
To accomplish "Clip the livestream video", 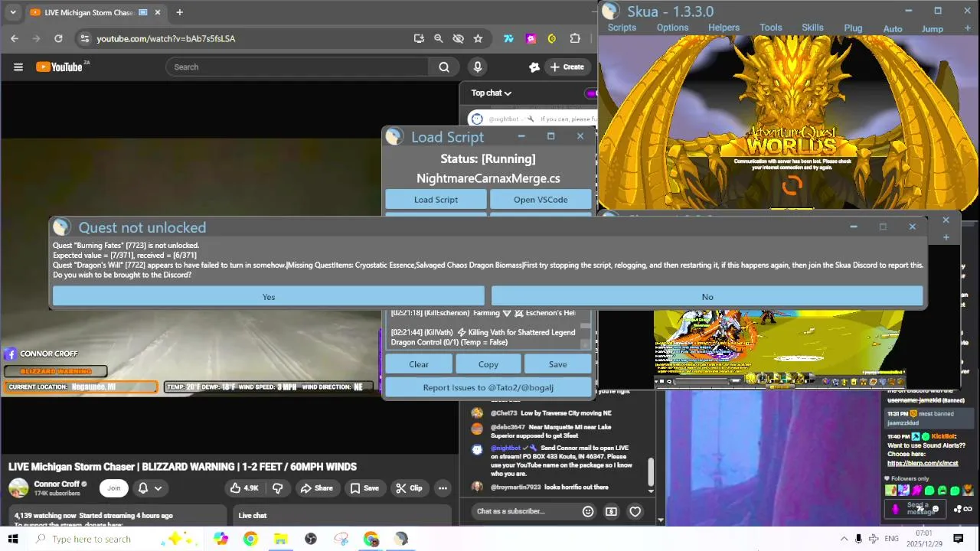I will point(409,487).
